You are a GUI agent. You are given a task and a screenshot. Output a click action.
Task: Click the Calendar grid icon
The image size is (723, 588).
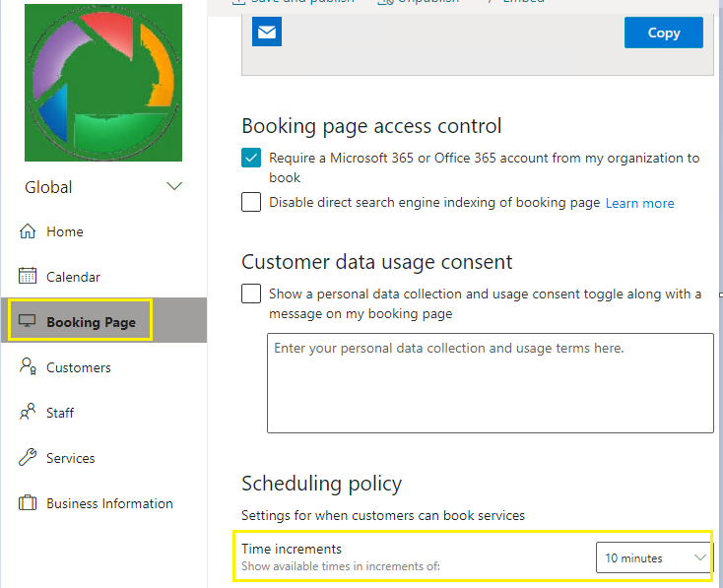pyautogui.click(x=28, y=276)
